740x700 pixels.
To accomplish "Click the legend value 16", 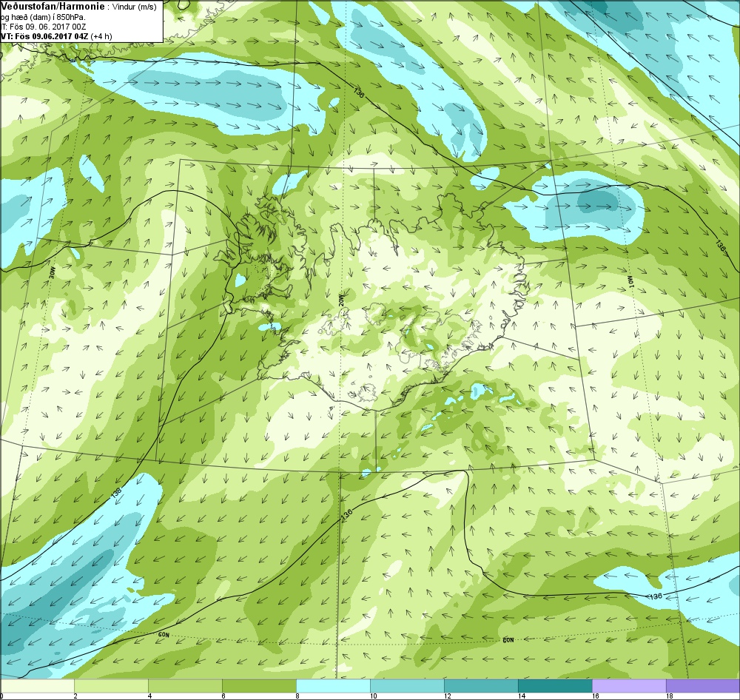I will 595,696.
